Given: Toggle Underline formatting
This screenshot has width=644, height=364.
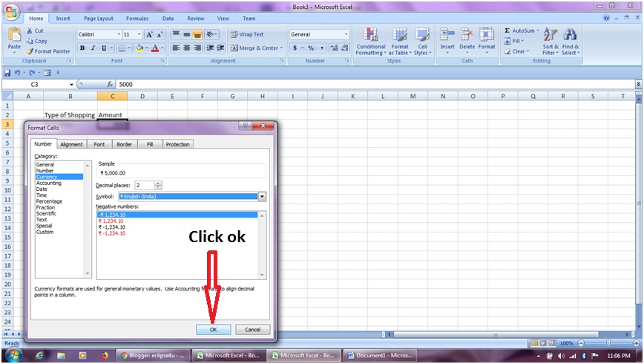Looking at the screenshot, I should click(104, 48).
